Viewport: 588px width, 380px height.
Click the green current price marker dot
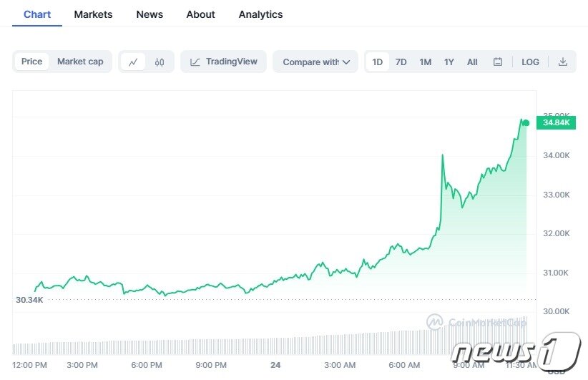pos(526,122)
